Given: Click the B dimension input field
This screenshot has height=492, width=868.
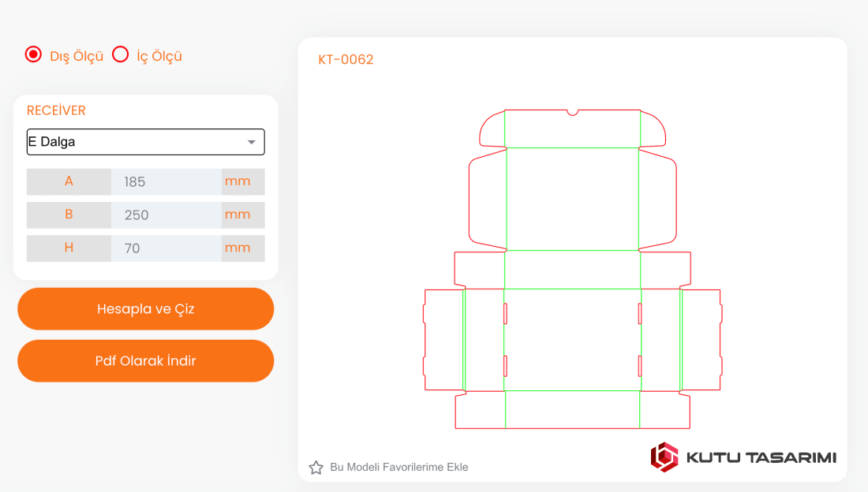Looking at the screenshot, I should 166,214.
